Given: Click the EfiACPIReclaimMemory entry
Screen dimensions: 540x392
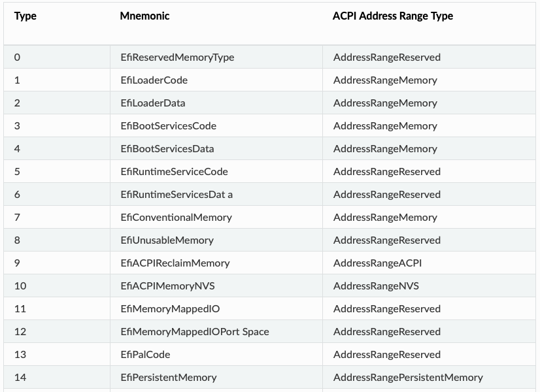Looking at the screenshot, I should [175, 263].
